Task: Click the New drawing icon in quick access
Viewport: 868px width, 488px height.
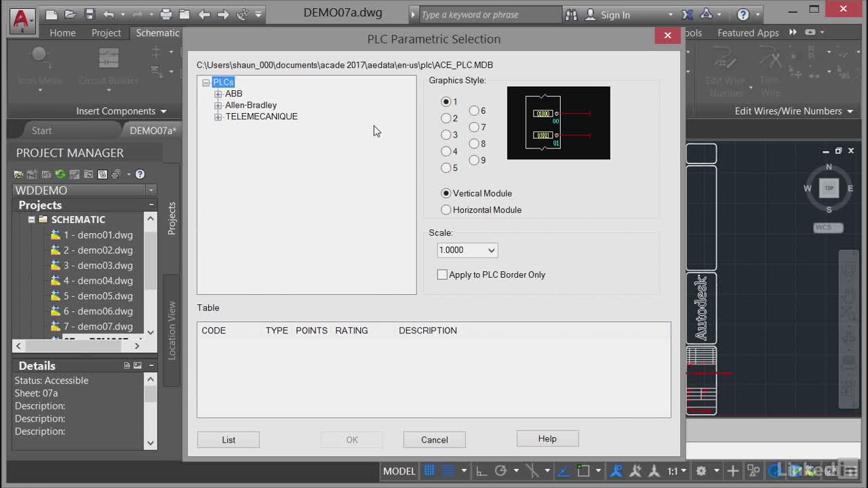Action: [52, 14]
